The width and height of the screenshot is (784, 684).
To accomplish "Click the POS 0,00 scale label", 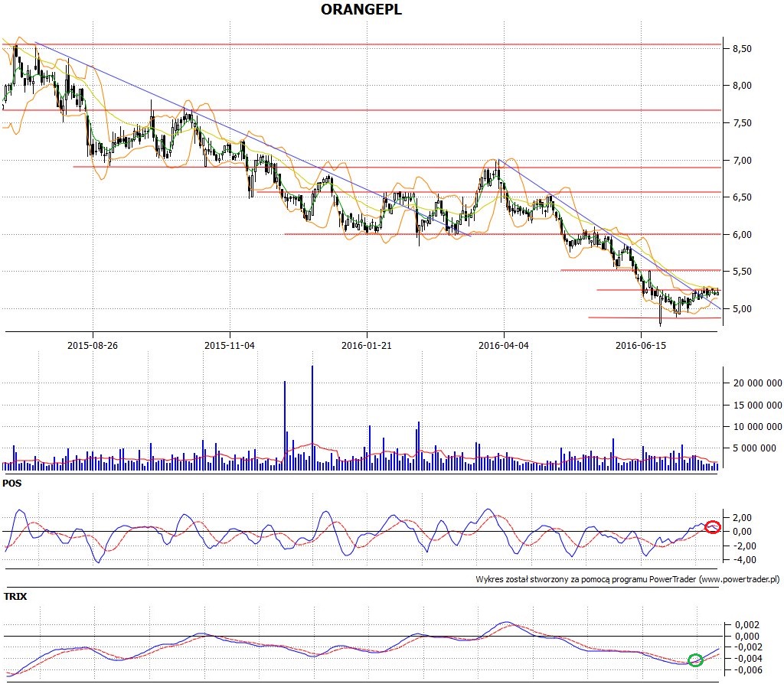I will point(742,532).
